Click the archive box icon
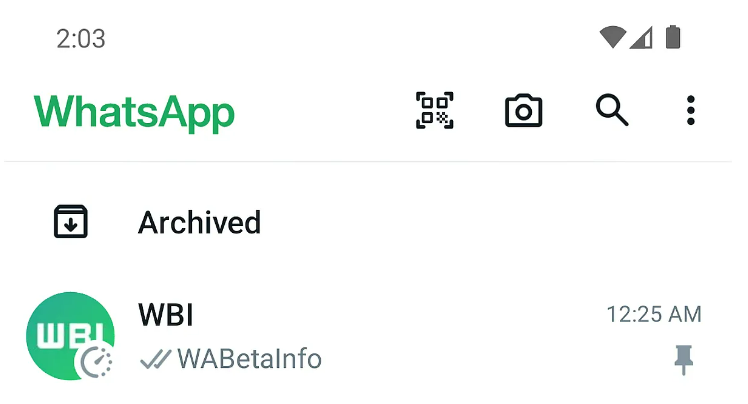 tap(71, 221)
